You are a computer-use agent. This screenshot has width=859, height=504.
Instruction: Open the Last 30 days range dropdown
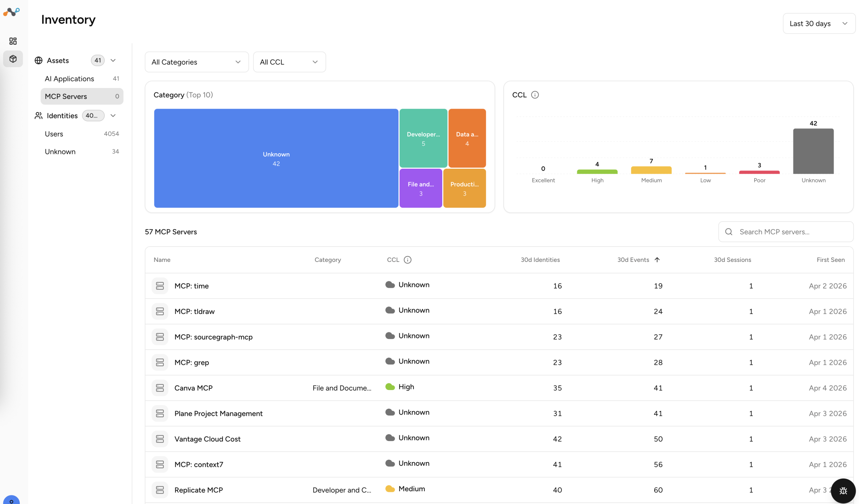point(819,23)
